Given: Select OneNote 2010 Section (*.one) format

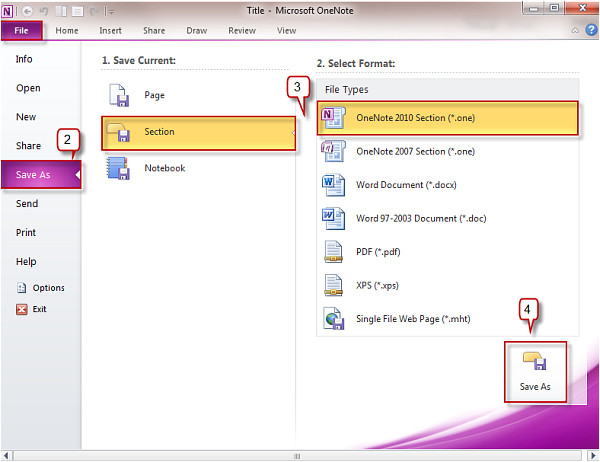Looking at the screenshot, I should [x=447, y=118].
